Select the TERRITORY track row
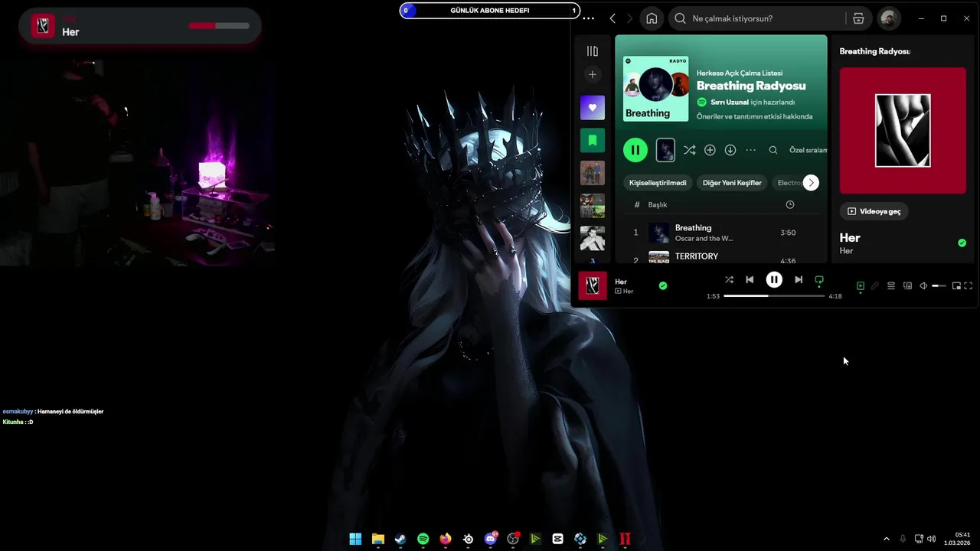 tap(720, 258)
